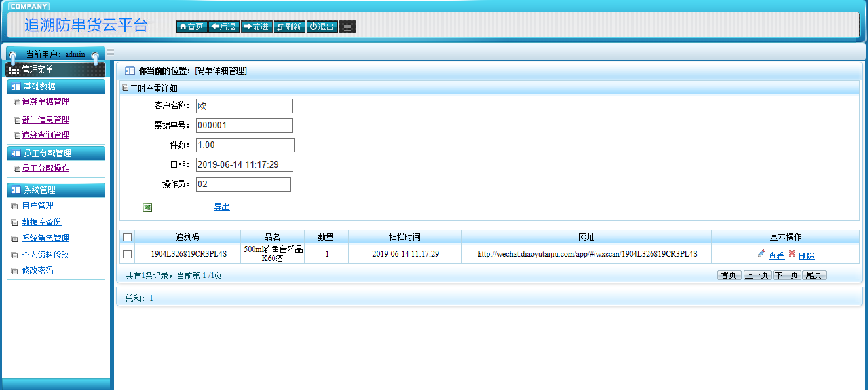Viewport: 868px width, 390px height.
Task: Open 数据库备份 from sidebar menu
Action: [41, 222]
